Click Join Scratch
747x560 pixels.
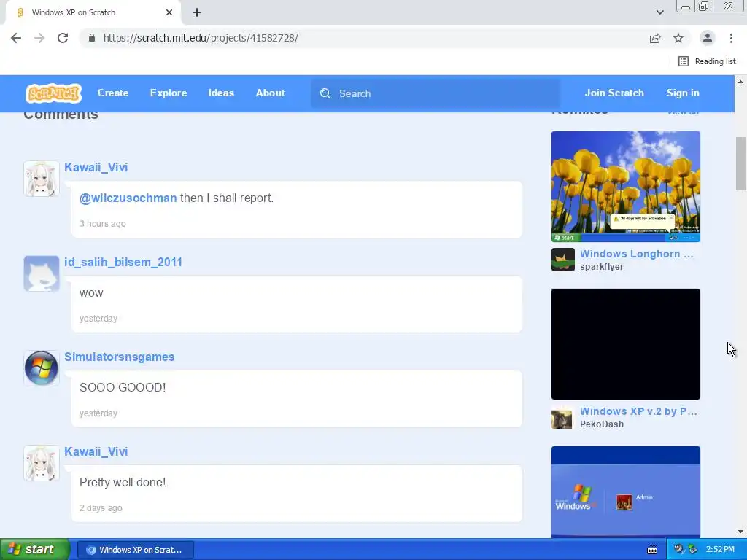[614, 93]
